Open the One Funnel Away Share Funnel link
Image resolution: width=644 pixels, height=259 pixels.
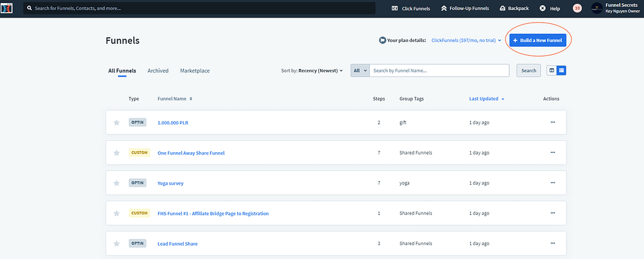tap(191, 153)
